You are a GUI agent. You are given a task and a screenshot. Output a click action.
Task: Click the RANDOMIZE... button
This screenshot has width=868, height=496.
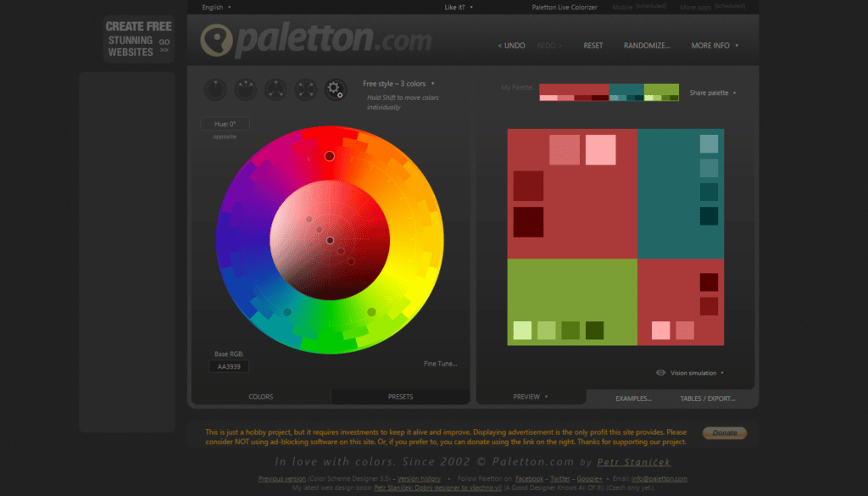click(647, 46)
